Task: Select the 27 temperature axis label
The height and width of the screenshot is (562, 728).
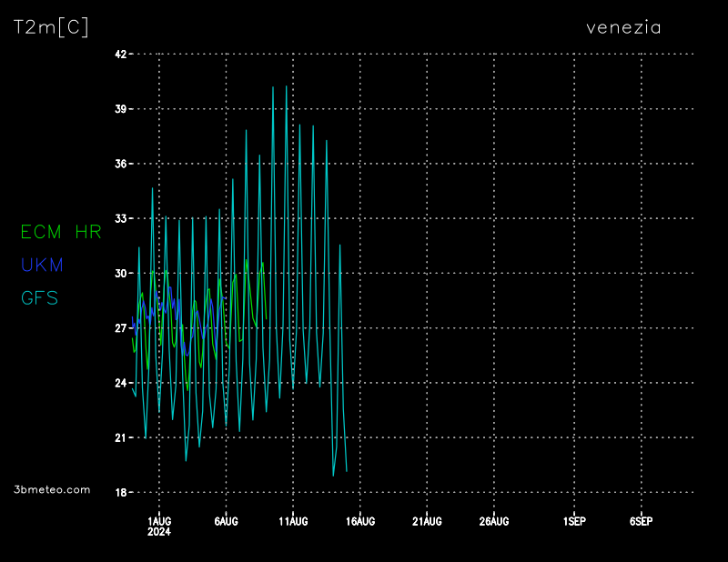Action: pyautogui.click(x=120, y=328)
